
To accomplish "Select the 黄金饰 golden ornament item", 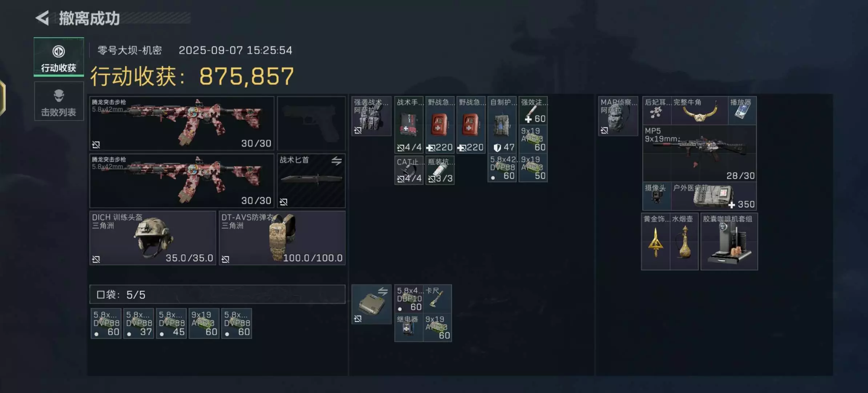I will click(656, 242).
